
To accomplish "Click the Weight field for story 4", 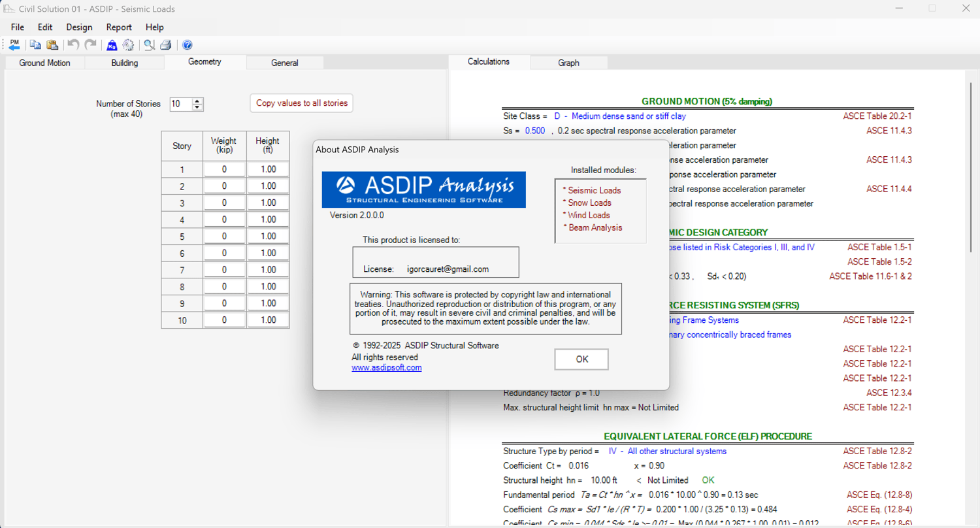I will point(224,220).
